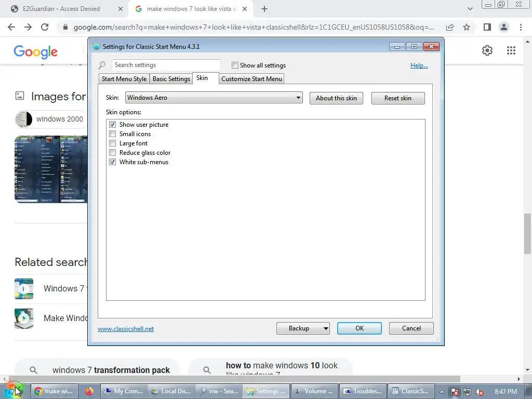Expand the Backup button dropdown arrow
This screenshot has height=399, width=532.
tap(325, 328)
